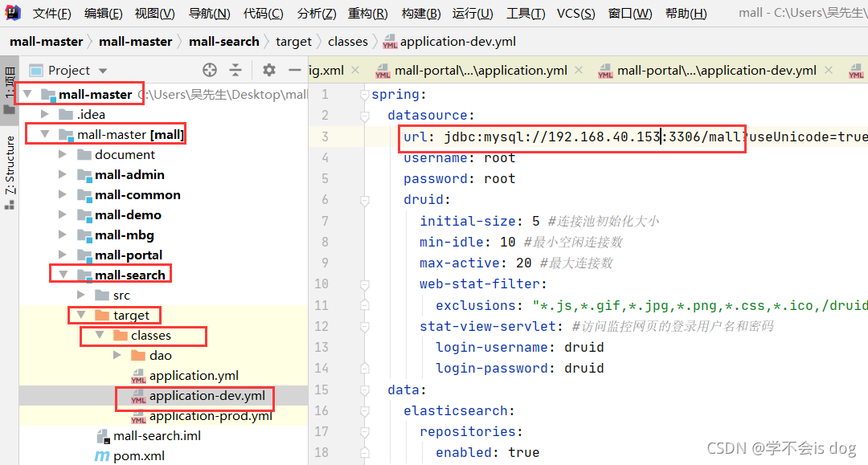Viewport: 868px width, 465px height.
Task: Expand the src folder under mall-search
Action: pyautogui.click(x=80, y=294)
